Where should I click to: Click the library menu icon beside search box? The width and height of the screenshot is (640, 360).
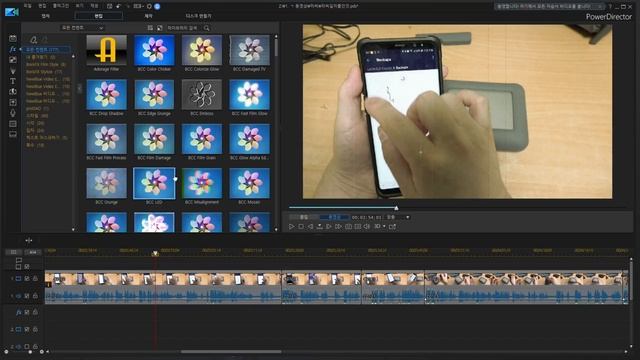pos(159,28)
